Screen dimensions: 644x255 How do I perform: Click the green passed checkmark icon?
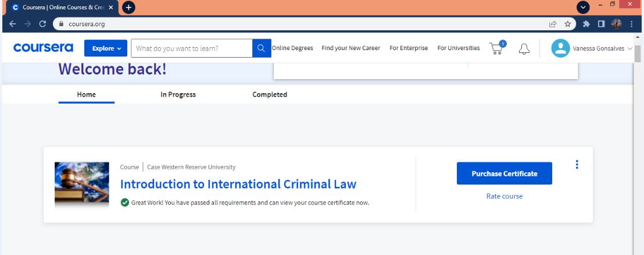click(125, 203)
